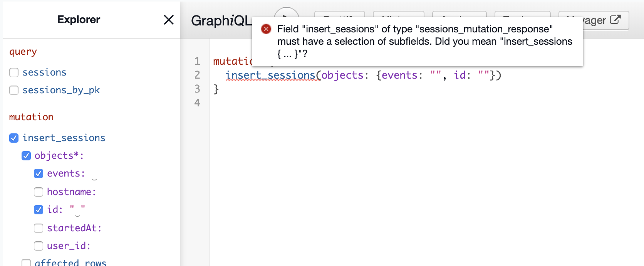Click the GraphiQL logo text
This screenshot has width=644, height=266.
click(221, 21)
